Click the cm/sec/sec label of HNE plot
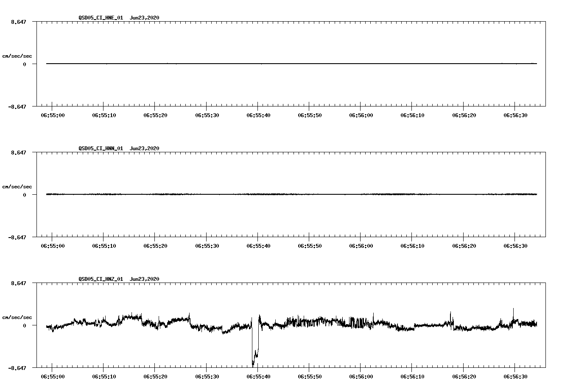Viewport: 576px width, 392px height. (x=17, y=56)
